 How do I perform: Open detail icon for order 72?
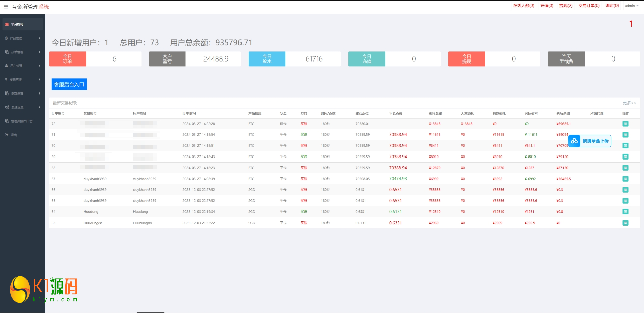coord(625,124)
